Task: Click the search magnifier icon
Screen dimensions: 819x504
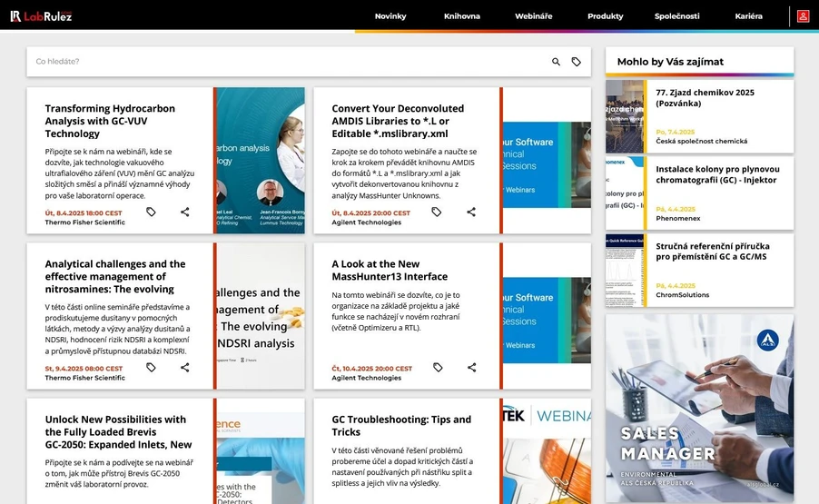Action: (556, 62)
